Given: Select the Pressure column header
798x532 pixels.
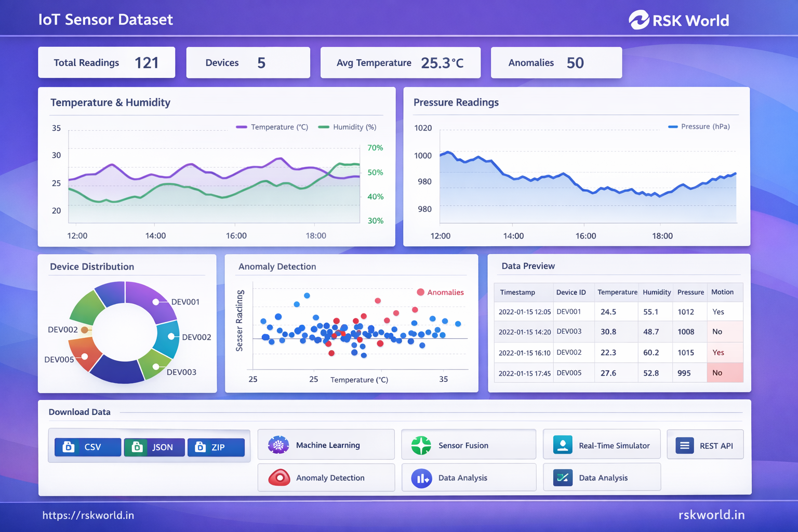Looking at the screenshot, I should point(690,292).
